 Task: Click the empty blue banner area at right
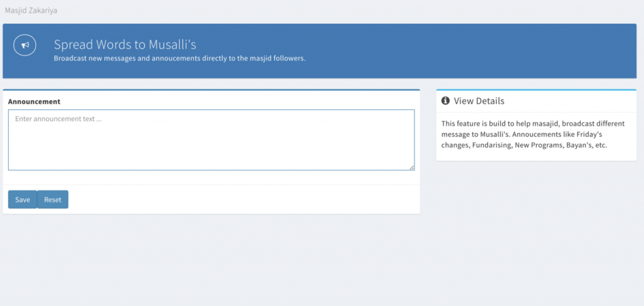point(503,50)
